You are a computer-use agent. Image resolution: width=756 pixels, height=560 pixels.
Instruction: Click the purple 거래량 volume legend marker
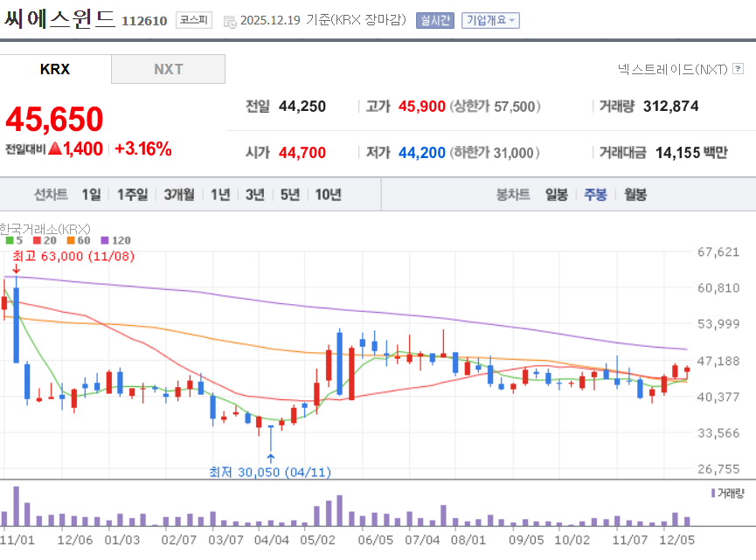point(713,493)
